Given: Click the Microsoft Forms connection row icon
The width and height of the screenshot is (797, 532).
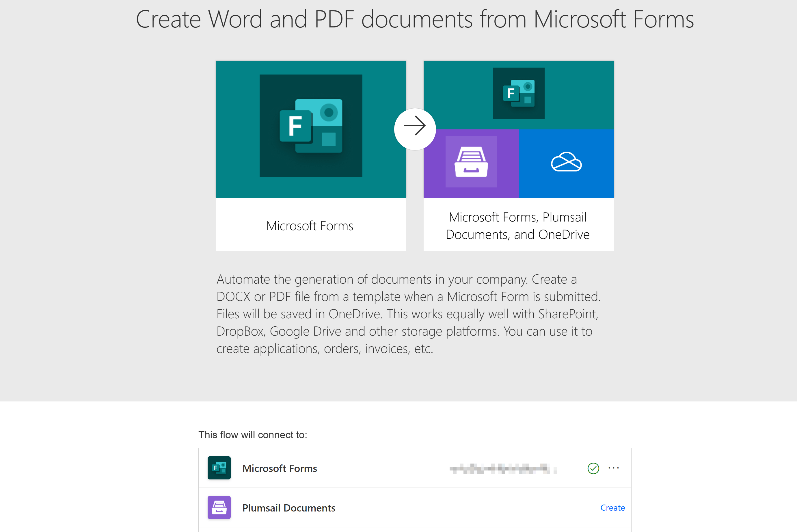Looking at the screenshot, I should pyautogui.click(x=219, y=468).
